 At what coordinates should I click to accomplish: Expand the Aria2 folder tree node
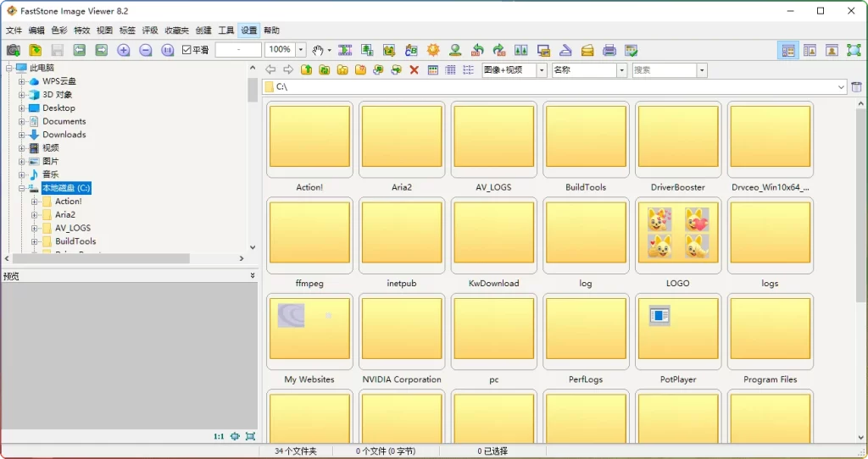click(34, 214)
